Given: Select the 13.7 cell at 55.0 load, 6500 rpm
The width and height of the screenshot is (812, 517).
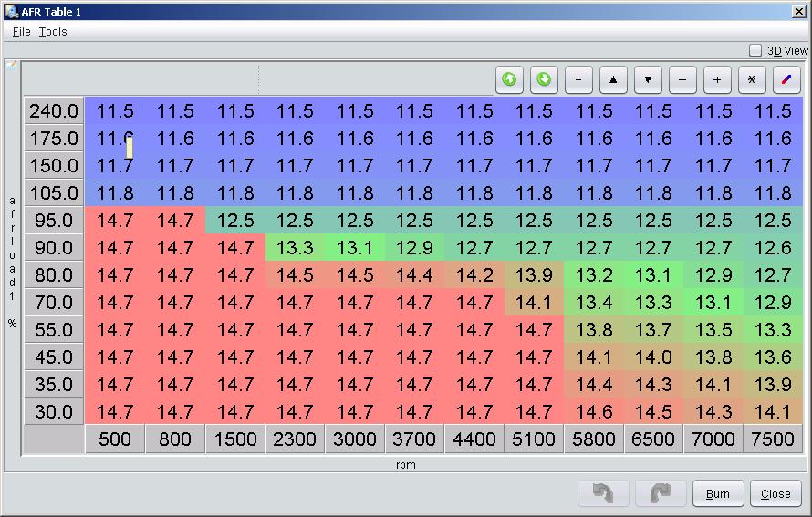Looking at the screenshot, I should pos(653,330).
